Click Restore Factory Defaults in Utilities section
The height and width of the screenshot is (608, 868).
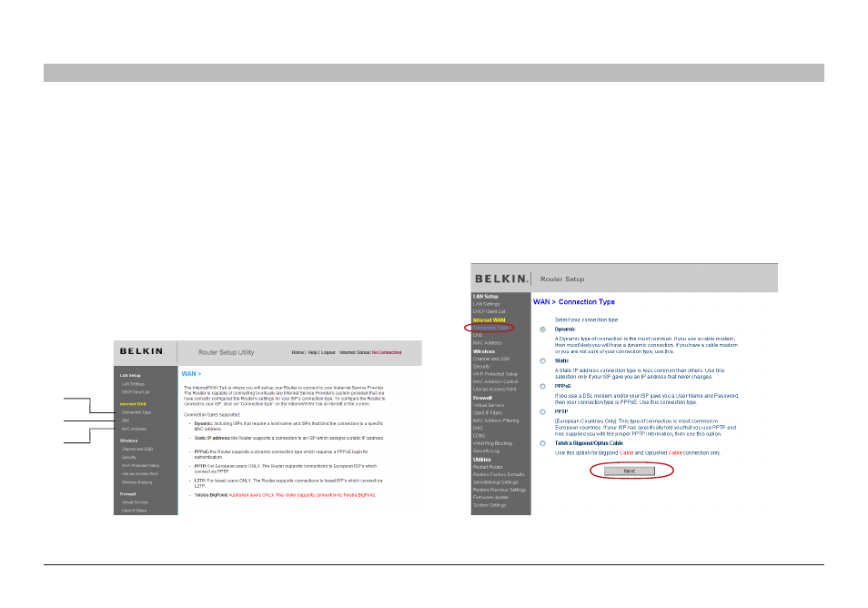(499, 474)
